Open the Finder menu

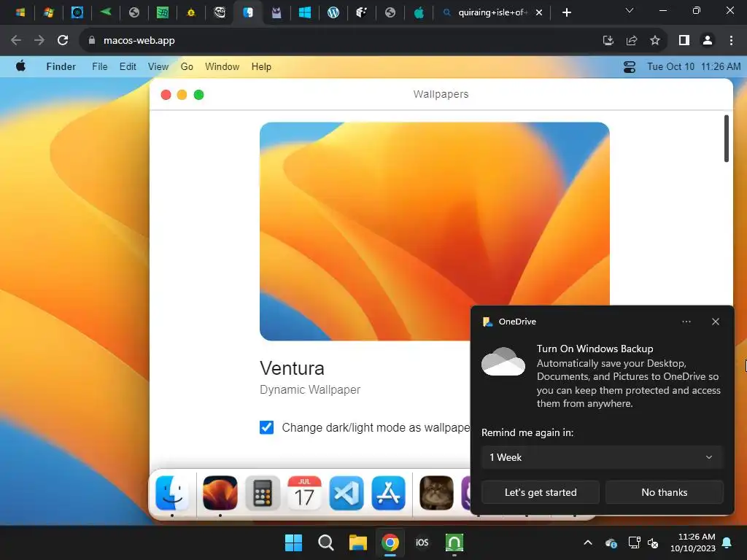click(61, 66)
